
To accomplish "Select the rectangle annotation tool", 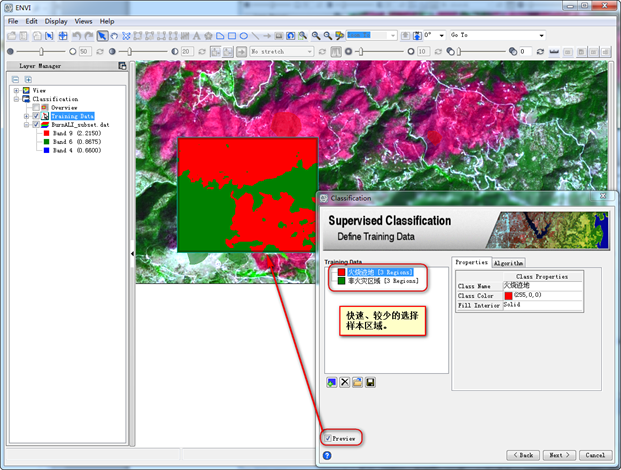I will (232, 36).
